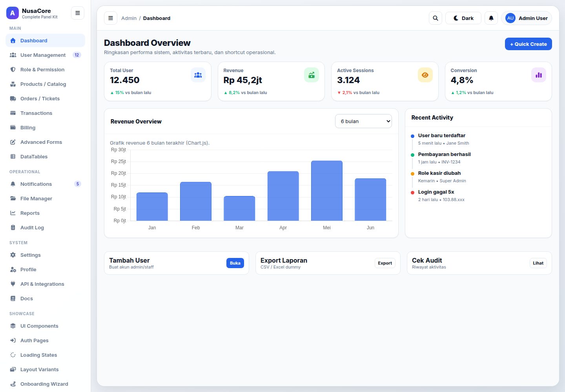Click the Advanced Forms edit icon
The height and width of the screenshot is (392, 565).
(x=13, y=142)
